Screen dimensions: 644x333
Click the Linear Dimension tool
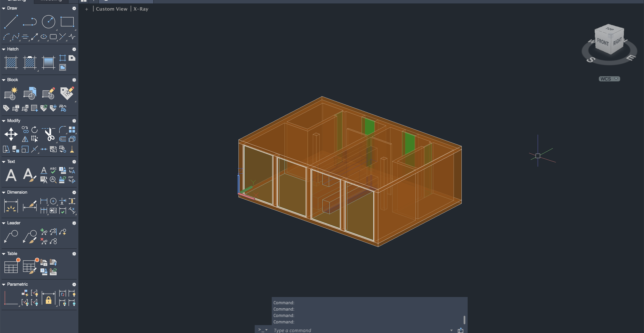coord(11,206)
